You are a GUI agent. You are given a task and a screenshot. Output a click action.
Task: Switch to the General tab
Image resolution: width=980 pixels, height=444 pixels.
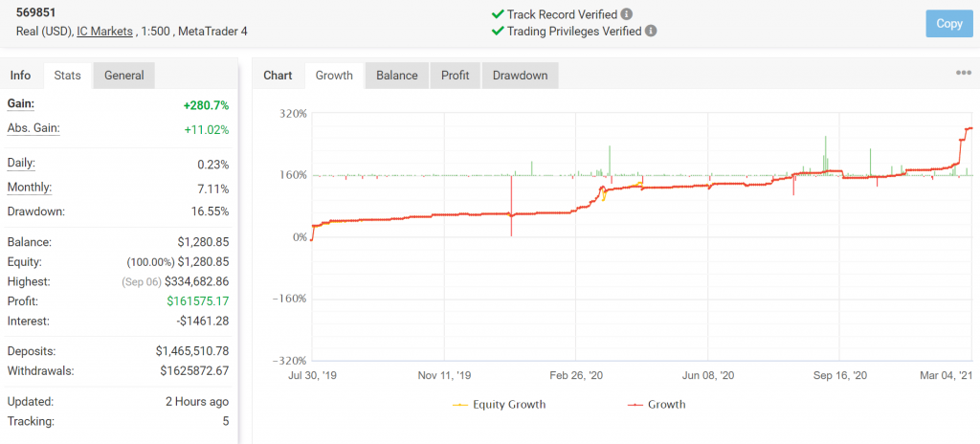pos(124,76)
